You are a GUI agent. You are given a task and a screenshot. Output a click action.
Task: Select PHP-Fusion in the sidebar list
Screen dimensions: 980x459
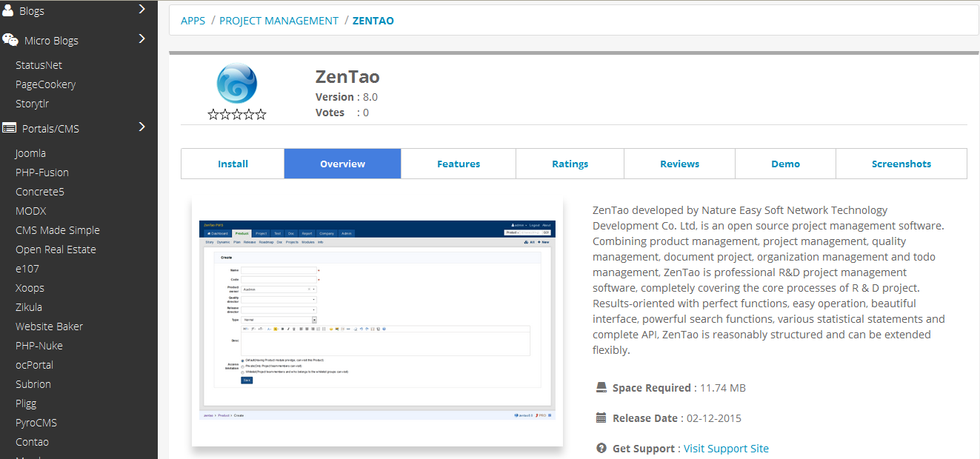coord(42,172)
